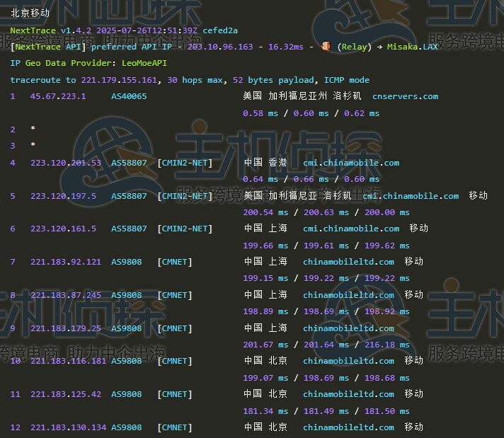Click AS40065 in the first hop
Screen dimensions: 504x438
[x=129, y=96]
